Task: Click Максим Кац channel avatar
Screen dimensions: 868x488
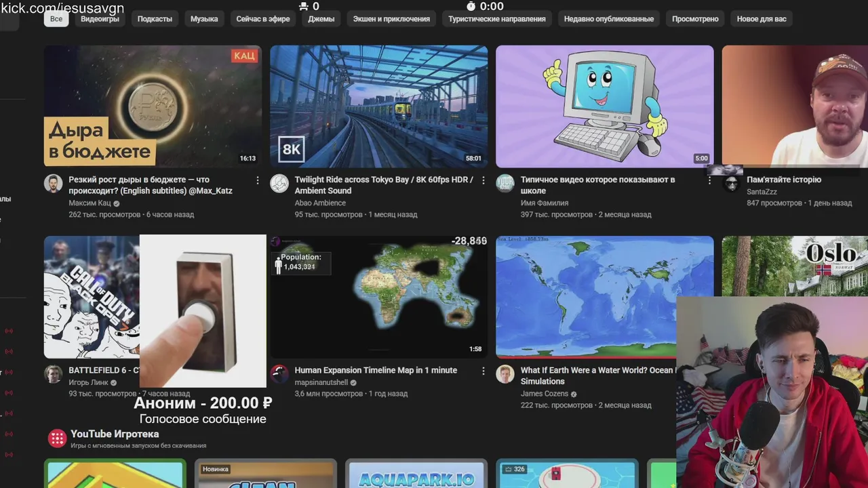Action: [x=54, y=183]
